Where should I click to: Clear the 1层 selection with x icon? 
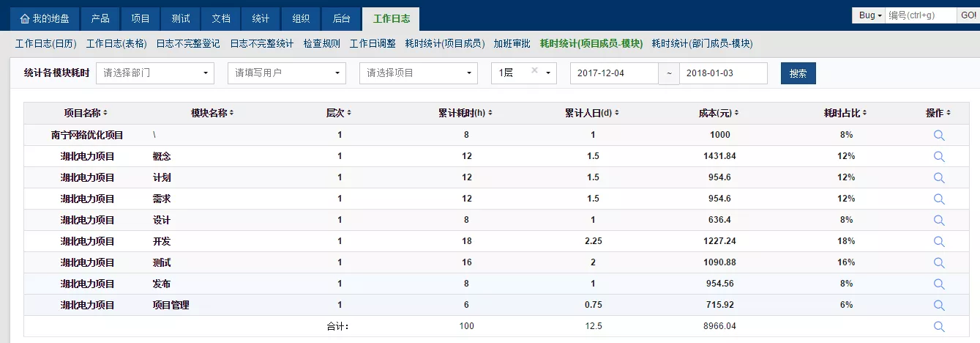click(x=534, y=71)
